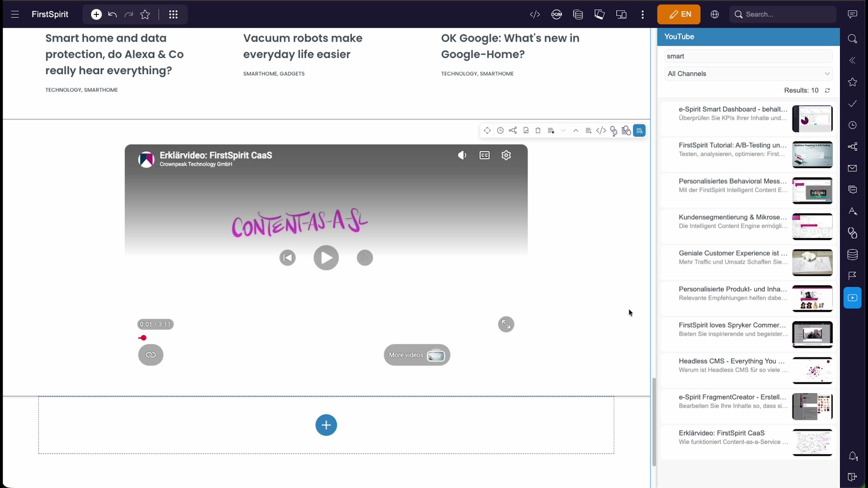Click the logout door icon

coord(853,477)
